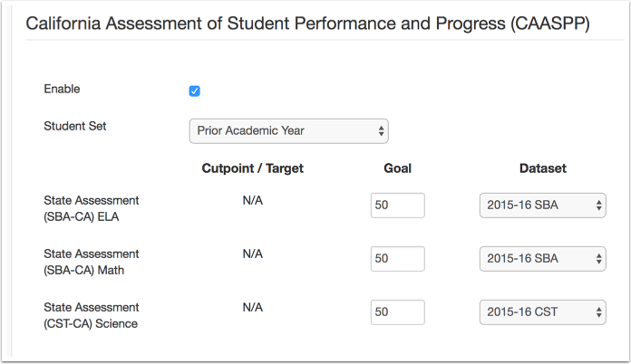Click the N/A cutpoint for ELA
Viewport: 631px width, 364px height.
[x=252, y=200]
